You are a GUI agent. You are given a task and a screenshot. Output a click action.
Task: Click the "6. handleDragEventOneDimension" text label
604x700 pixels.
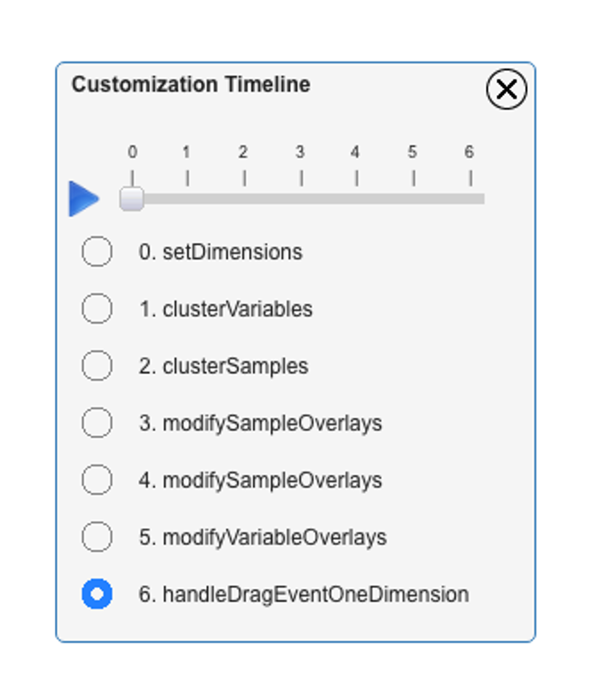[x=304, y=595]
